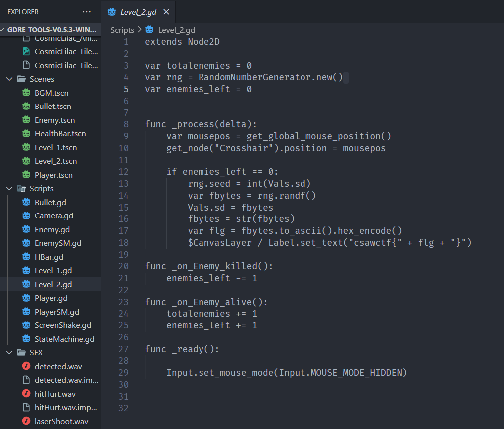Click the Enemy.tscn file icon
The height and width of the screenshot is (429, 504).
pyautogui.click(x=26, y=120)
